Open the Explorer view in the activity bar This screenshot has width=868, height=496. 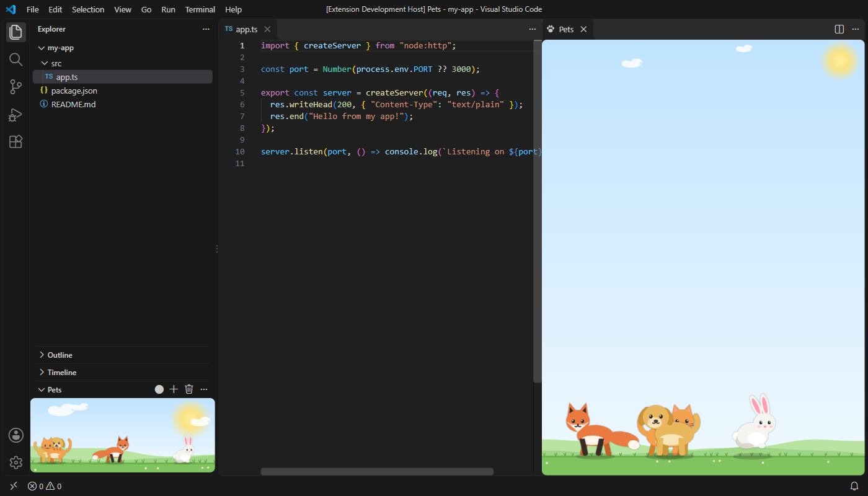pyautogui.click(x=16, y=32)
